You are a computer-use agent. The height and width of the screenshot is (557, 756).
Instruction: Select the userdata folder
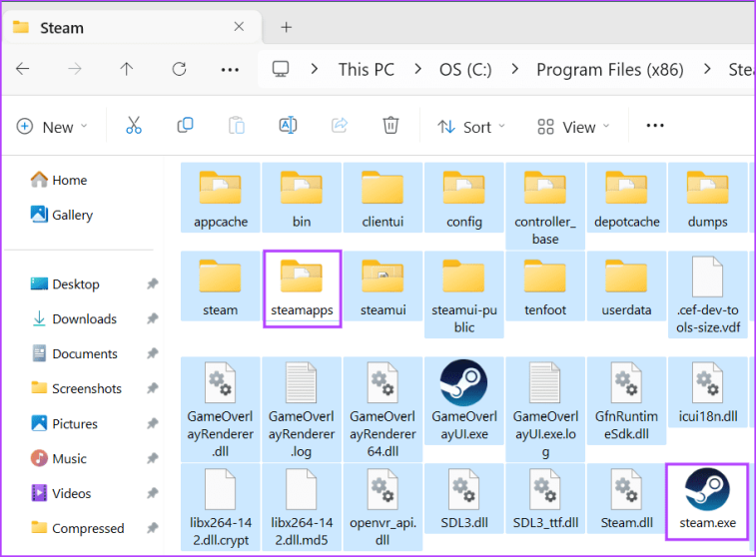tap(626, 286)
